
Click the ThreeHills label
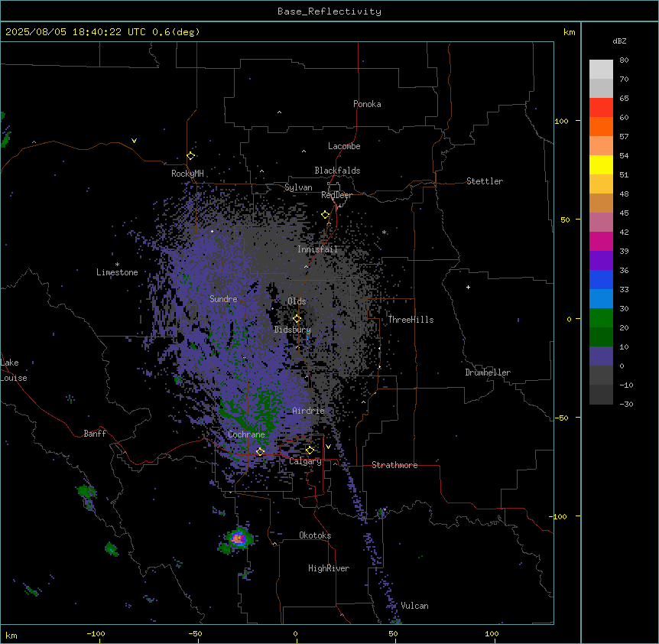pyautogui.click(x=411, y=320)
